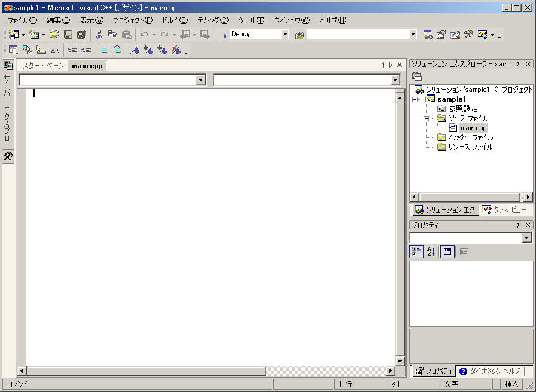Screen dimensions: 536x392
Task: Click the Undo arrow icon
Action: tap(144, 35)
